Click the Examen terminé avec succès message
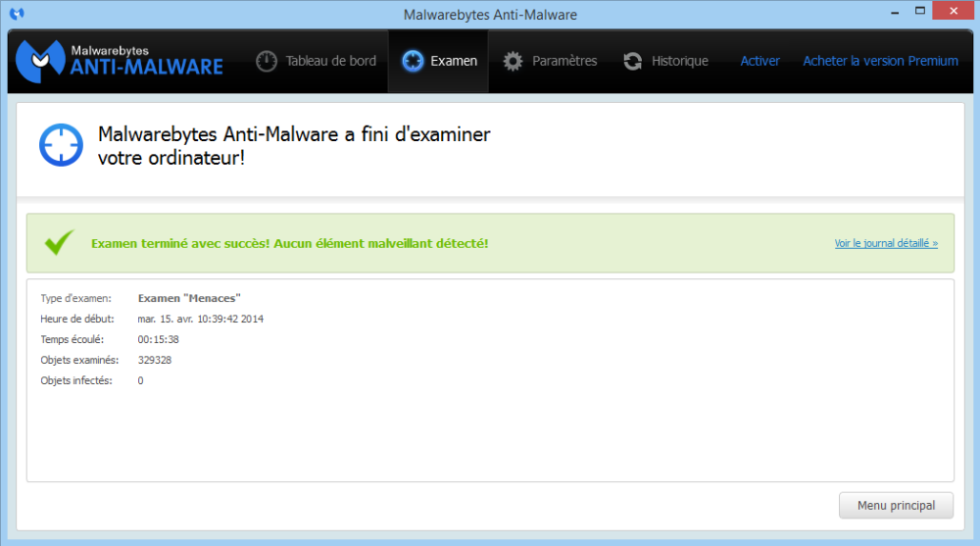The image size is (980, 546). 290,243
